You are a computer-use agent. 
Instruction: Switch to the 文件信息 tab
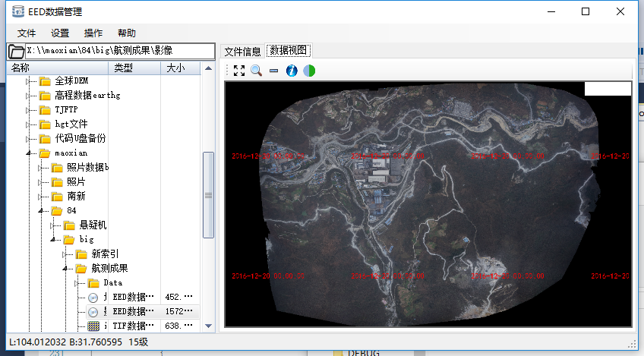click(242, 52)
